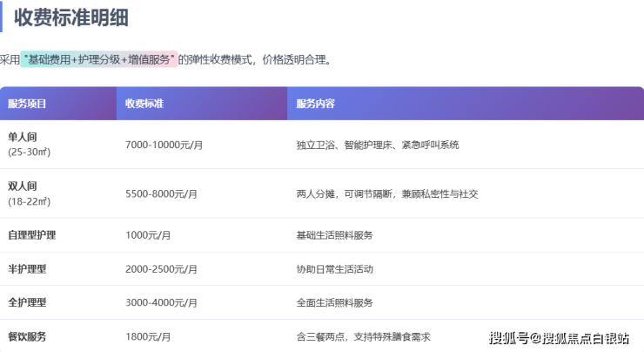The image size is (644, 352).
Task: Click the 7000-10000元/月 price cell
Action: pyautogui.click(x=164, y=145)
